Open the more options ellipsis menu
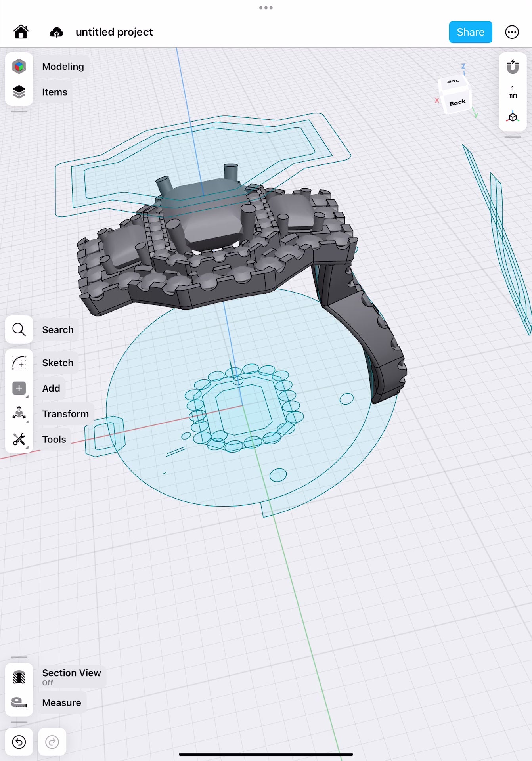532x761 pixels. pyautogui.click(x=512, y=32)
